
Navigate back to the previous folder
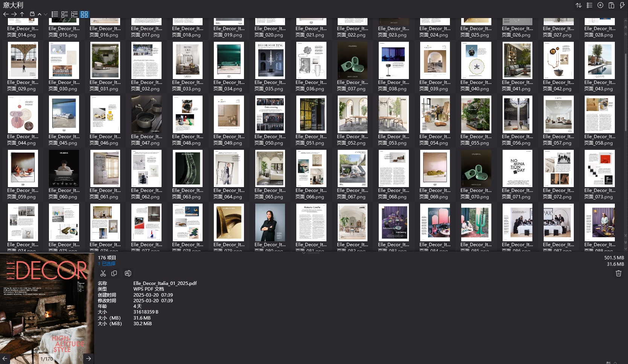pos(6,14)
